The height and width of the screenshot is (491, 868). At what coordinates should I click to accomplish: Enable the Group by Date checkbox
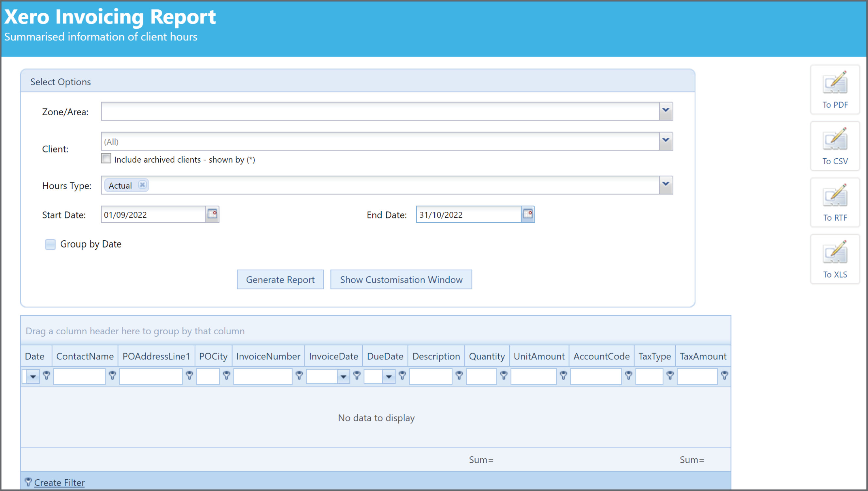50,244
